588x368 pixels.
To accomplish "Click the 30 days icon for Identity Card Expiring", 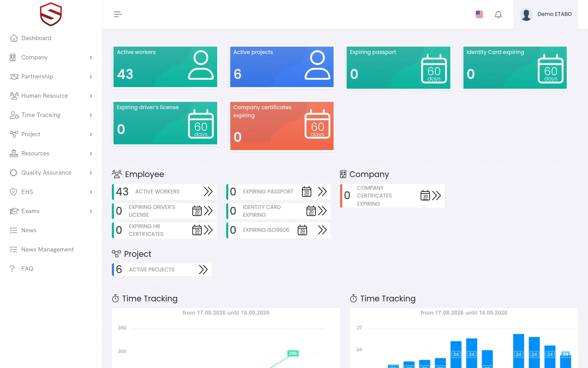I will (311, 211).
